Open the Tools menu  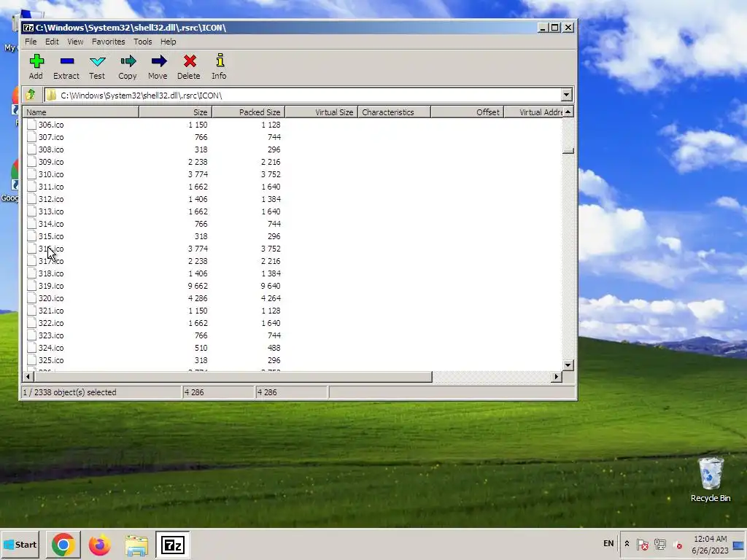click(143, 42)
